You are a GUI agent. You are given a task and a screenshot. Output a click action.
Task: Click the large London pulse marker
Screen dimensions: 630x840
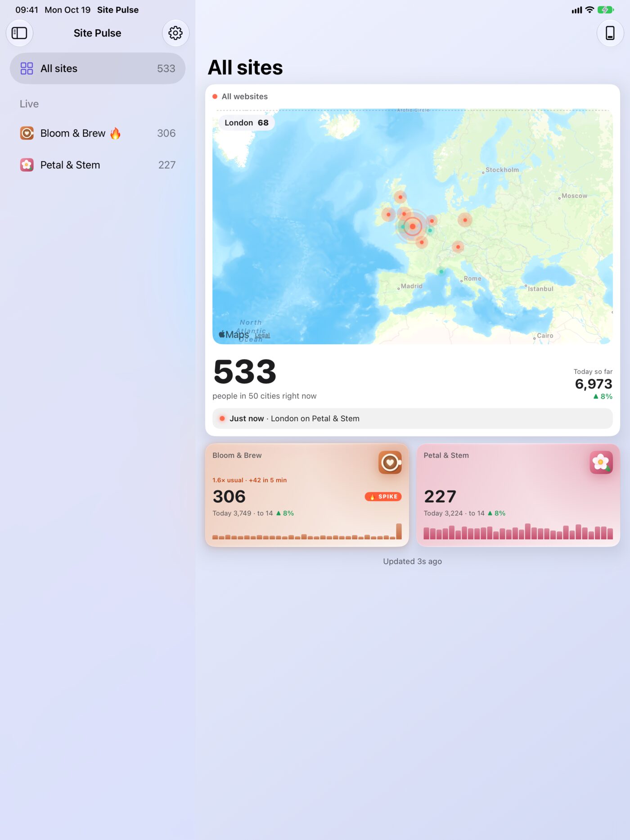412,226
